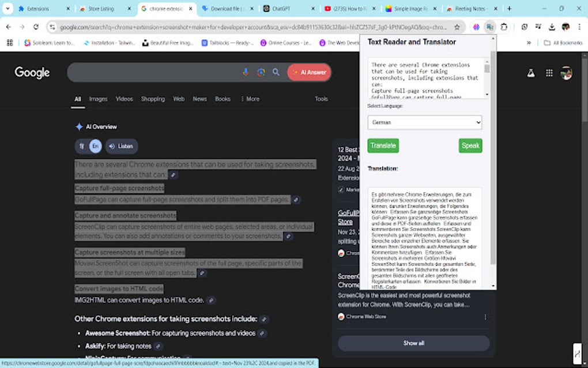This screenshot has height=368, width=588.
Task: Click the copy-link icon after GoFullPage sentence
Action: (296, 200)
